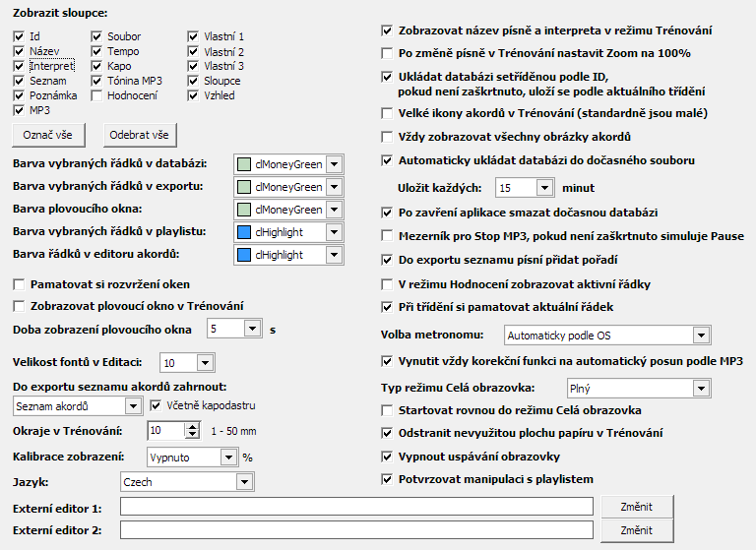756x550 pixels.
Task: Open color dropdown for Barva vybraných řádků v exportu
Action: pos(334,187)
